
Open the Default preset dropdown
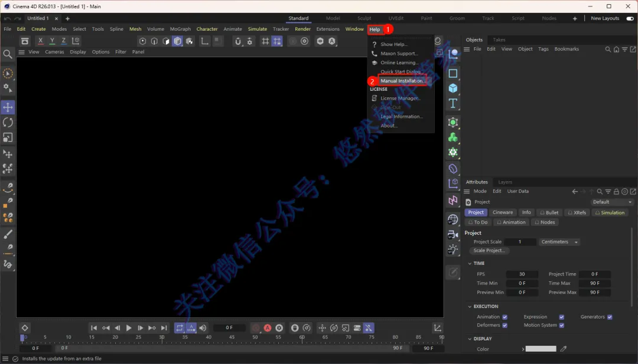pos(612,202)
